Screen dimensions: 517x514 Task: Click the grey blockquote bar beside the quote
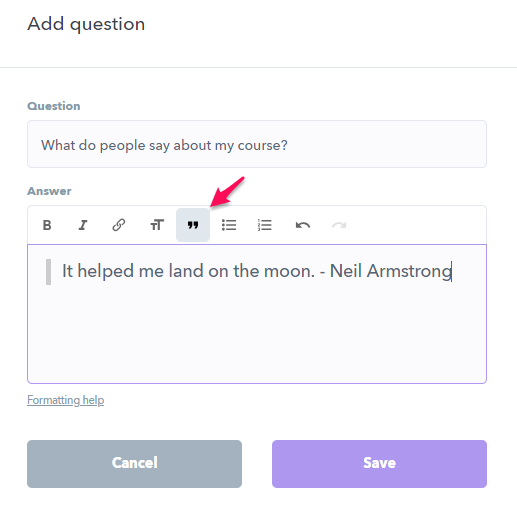pos(48,272)
